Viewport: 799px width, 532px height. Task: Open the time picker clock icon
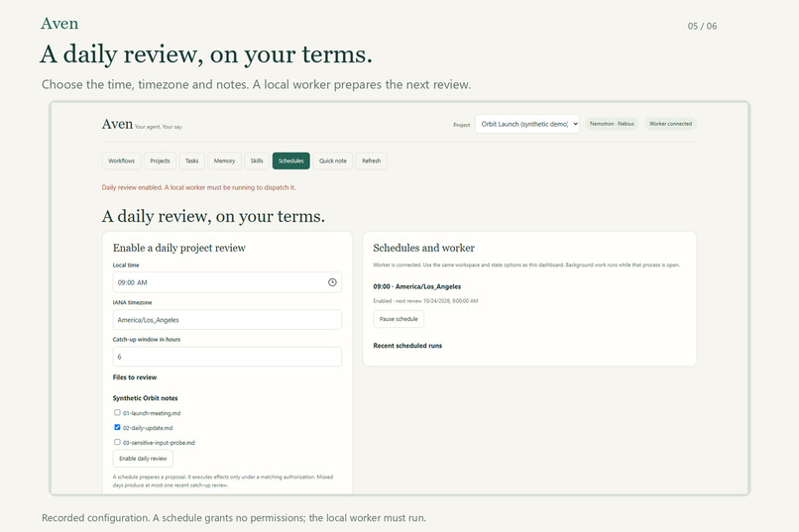point(332,282)
